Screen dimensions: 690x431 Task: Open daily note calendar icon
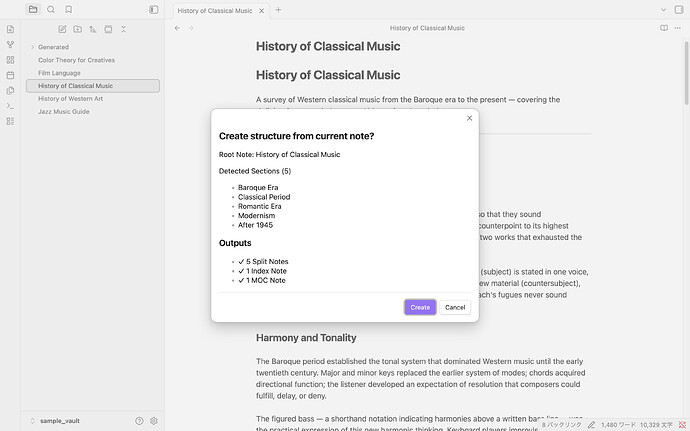(x=10, y=75)
